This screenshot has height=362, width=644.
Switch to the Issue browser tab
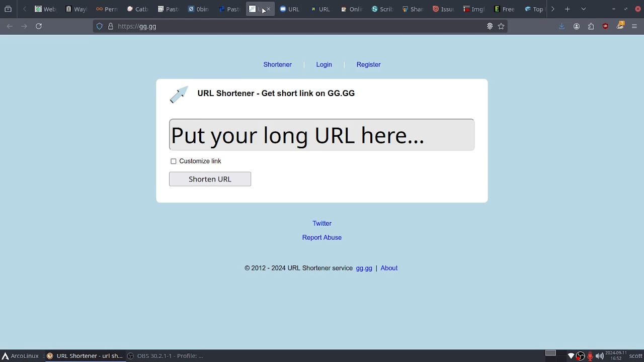(x=443, y=9)
